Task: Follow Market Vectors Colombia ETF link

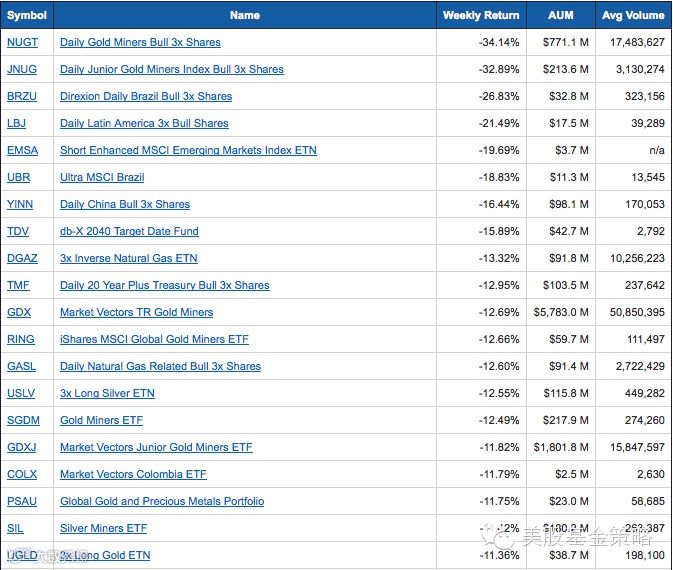Action: click(133, 475)
